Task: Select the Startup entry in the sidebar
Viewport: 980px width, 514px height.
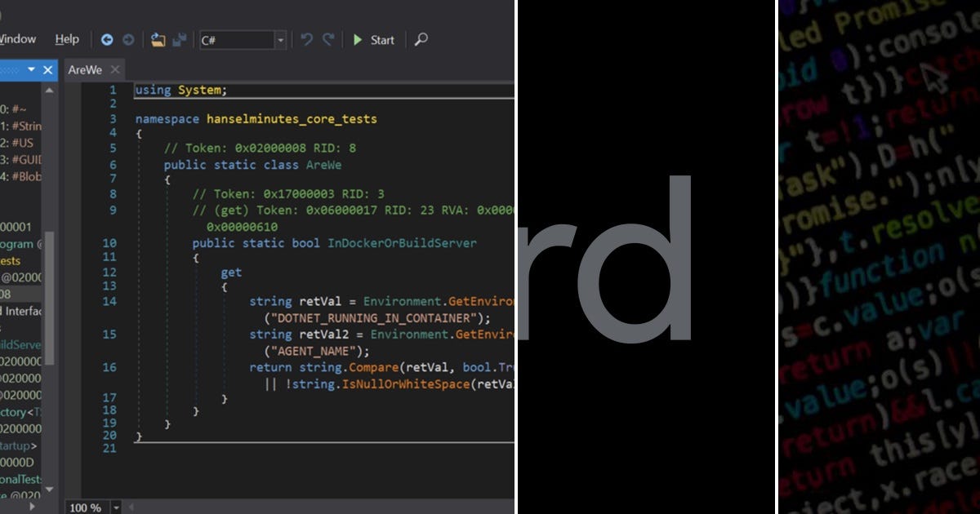Action: [x=18, y=445]
